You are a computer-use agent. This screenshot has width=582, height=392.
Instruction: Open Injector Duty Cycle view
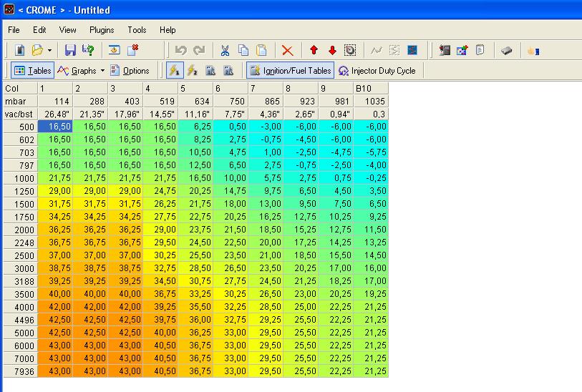click(377, 70)
